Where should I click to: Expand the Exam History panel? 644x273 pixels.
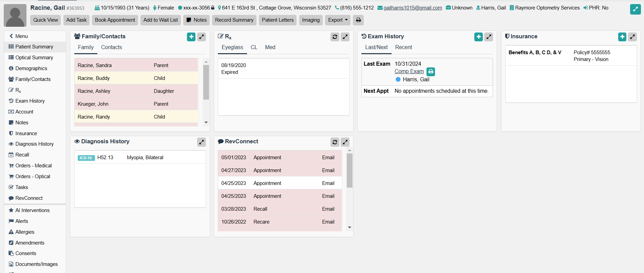click(489, 37)
